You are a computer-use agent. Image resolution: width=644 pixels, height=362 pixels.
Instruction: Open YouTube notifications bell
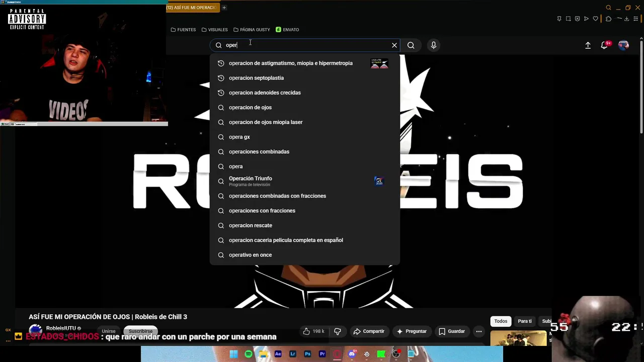coord(605,45)
